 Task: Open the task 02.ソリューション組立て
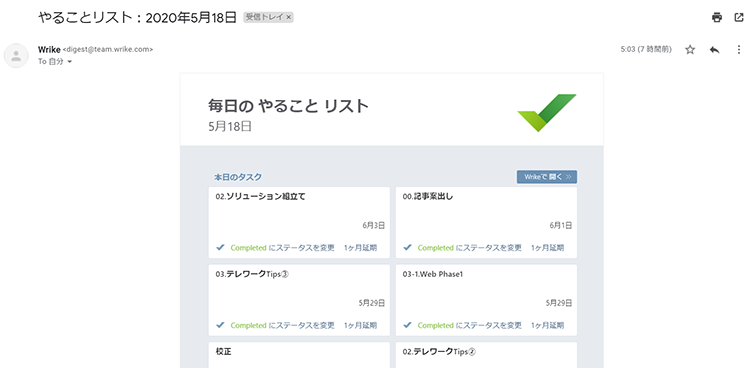(x=260, y=196)
